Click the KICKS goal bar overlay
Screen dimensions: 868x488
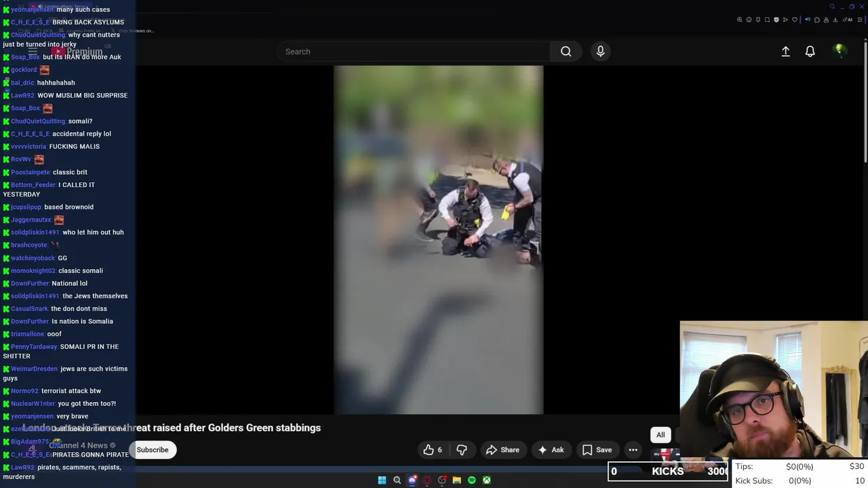tap(668, 471)
